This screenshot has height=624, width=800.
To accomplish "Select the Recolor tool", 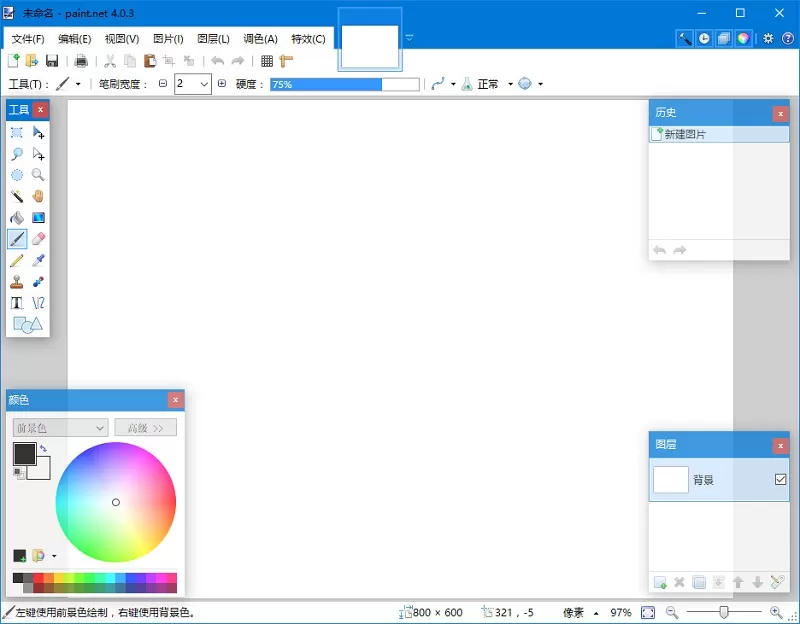I will point(38,282).
